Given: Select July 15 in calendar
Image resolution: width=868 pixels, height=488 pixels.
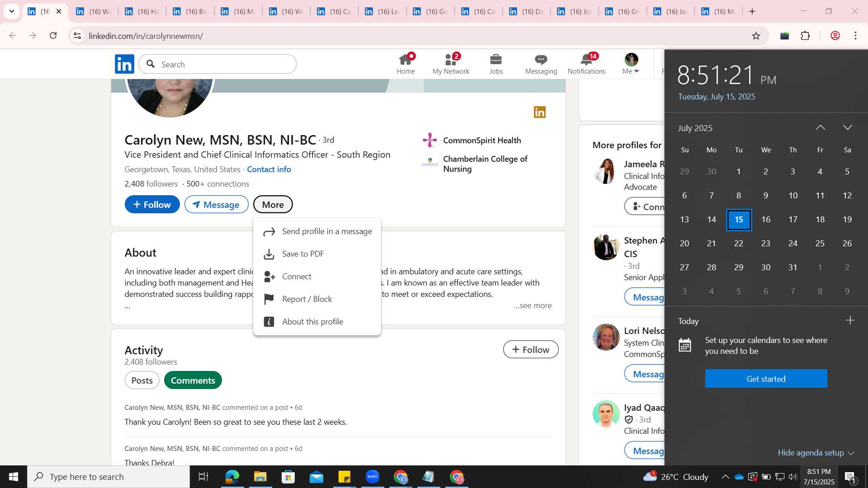Looking at the screenshot, I should [x=739, y=220].
